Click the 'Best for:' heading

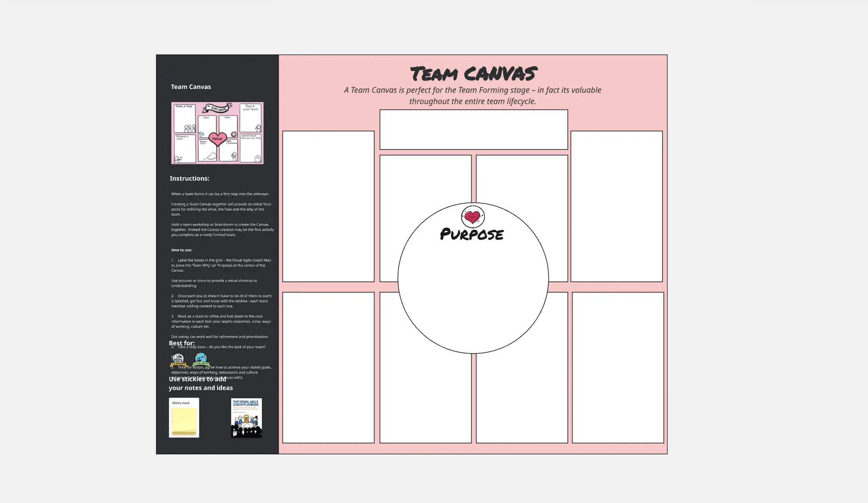(x=182, y=343)
